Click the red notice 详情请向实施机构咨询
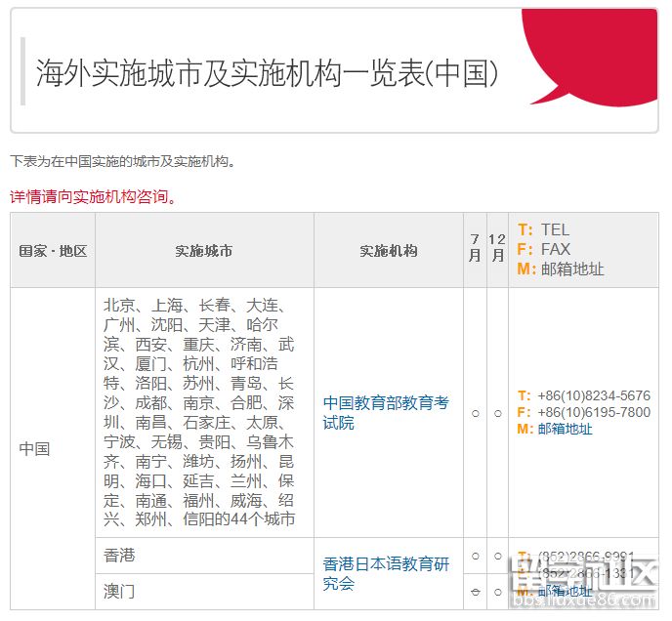The height and width of the screenshot is (621, 672). (92, 196)
